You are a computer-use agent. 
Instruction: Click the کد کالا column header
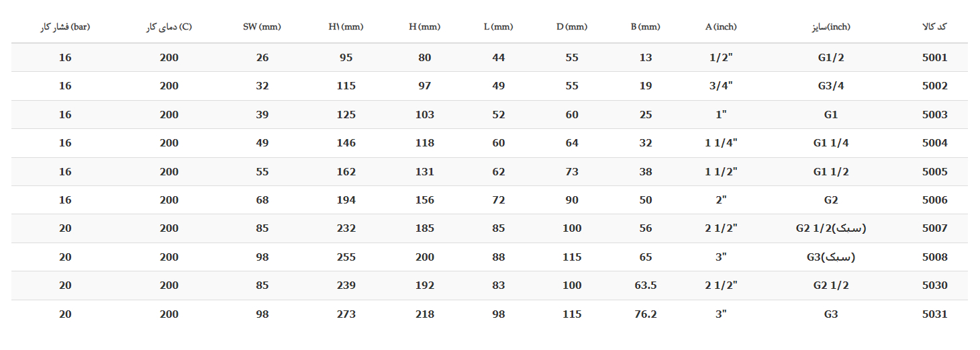click(x=934, y=27)
